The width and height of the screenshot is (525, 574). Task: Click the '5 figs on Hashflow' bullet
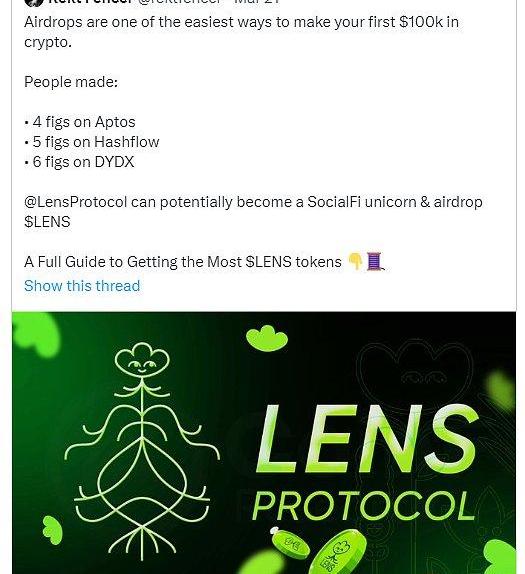(92, 142)
